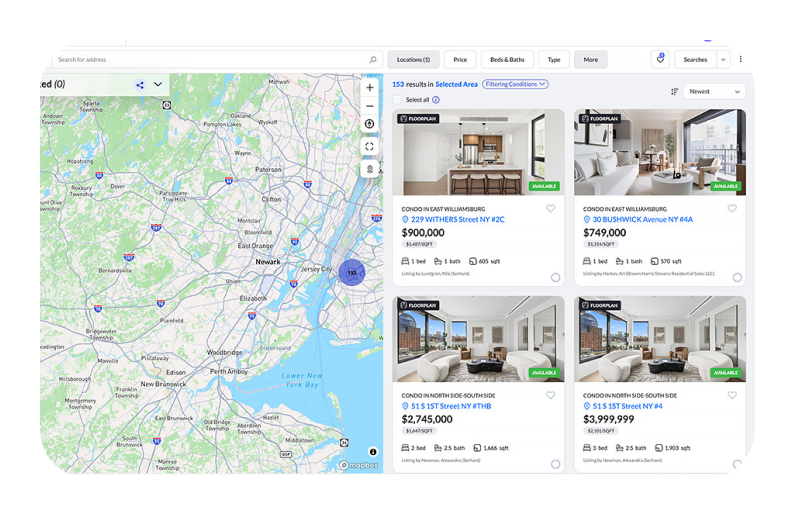
Task: Open the three-dot overflow menu
Action: [x=740, y=59]
